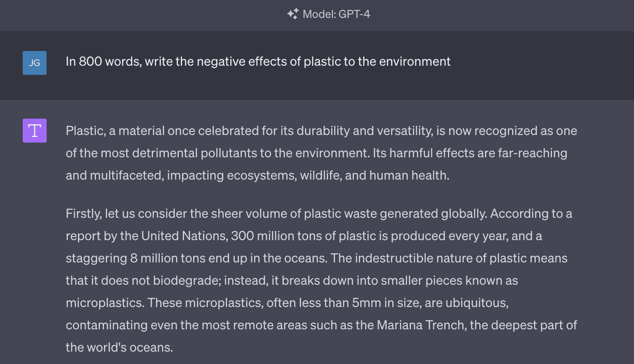634x364 pixels.
Task: Click "microplastics." at the line start
Action: pos(105,303)
